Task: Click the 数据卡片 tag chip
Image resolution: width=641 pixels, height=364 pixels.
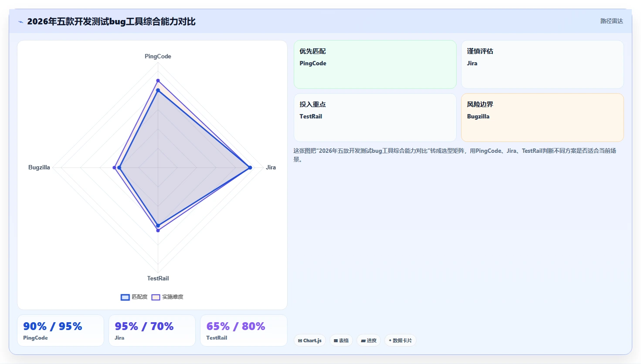Action: coord(400,340)
